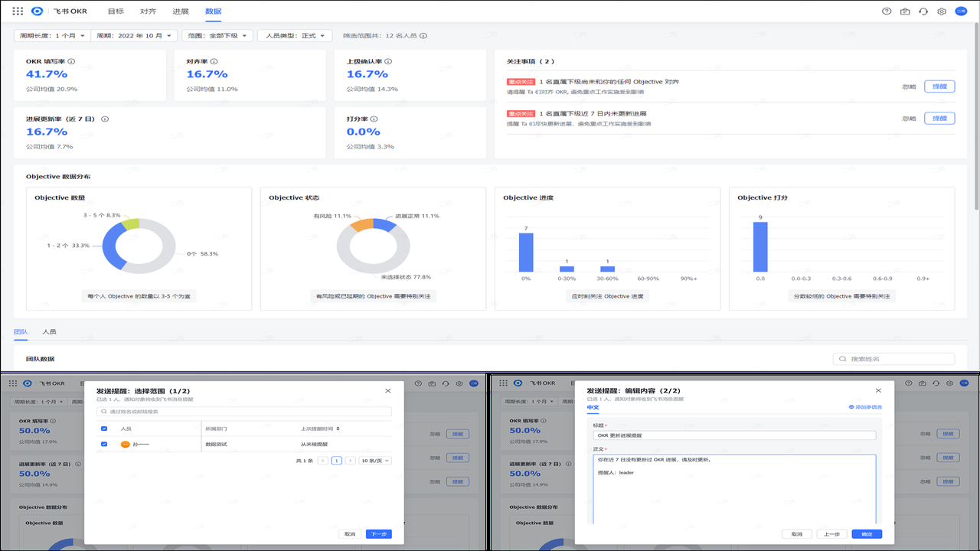This screenshot has width=980, height=551.
Task: Sort by 上次提醒时间 column arrow
Action: click(338, 429)
